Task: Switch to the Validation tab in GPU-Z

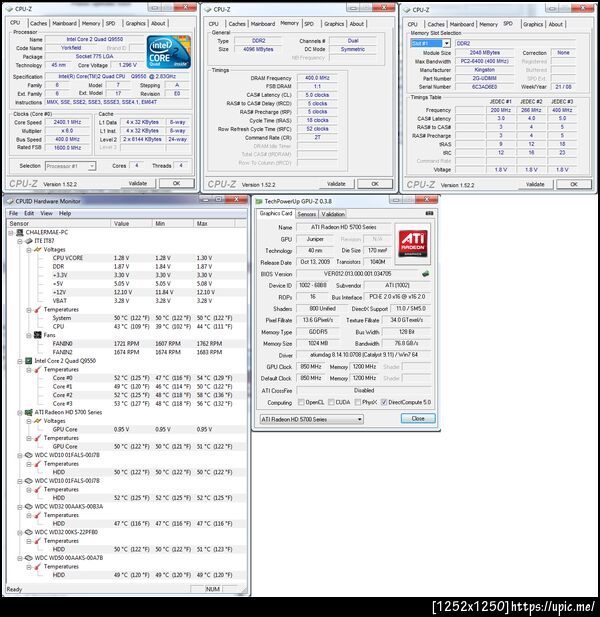Action: 333,214
